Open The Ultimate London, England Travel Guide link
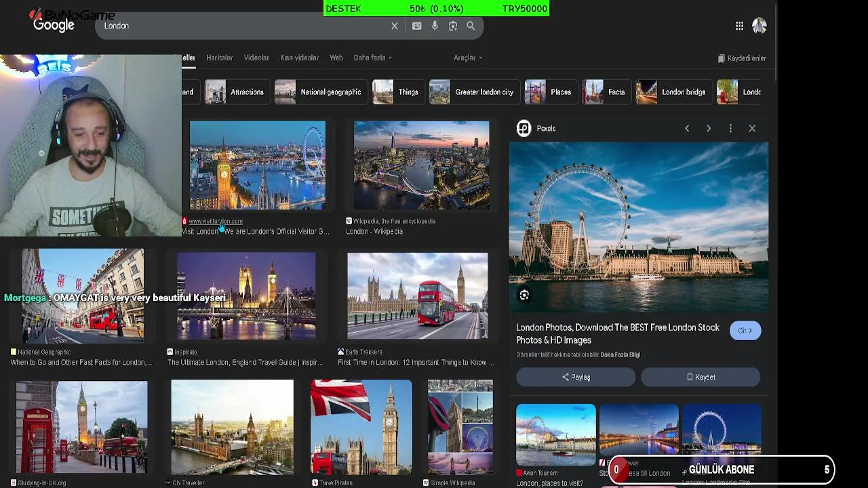 (x=245, y=363)
